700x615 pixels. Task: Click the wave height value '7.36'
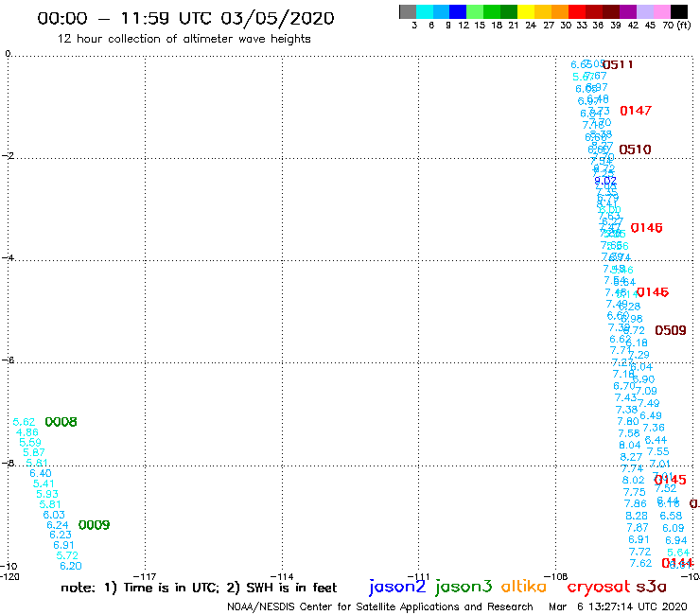(x=654, y=428)
